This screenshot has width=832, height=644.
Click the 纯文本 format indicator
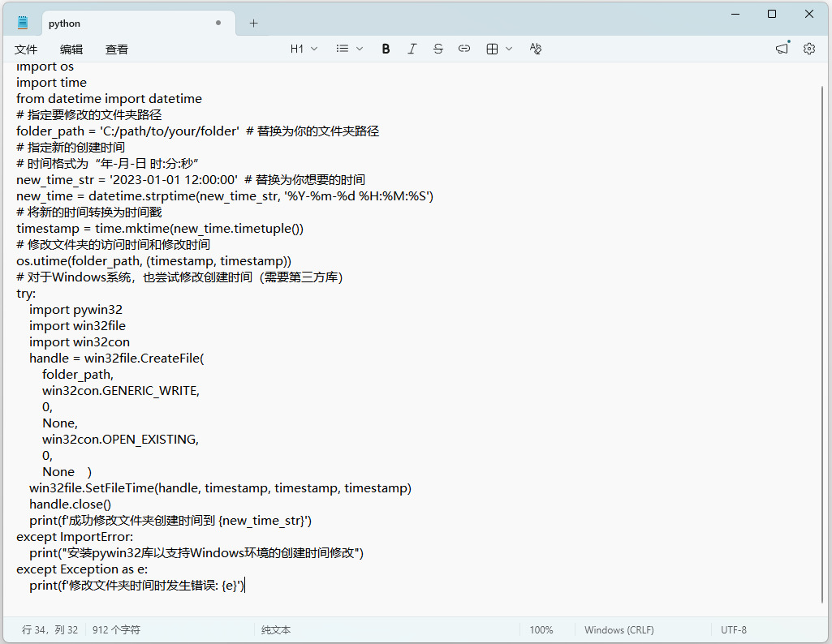pos(276,629)
